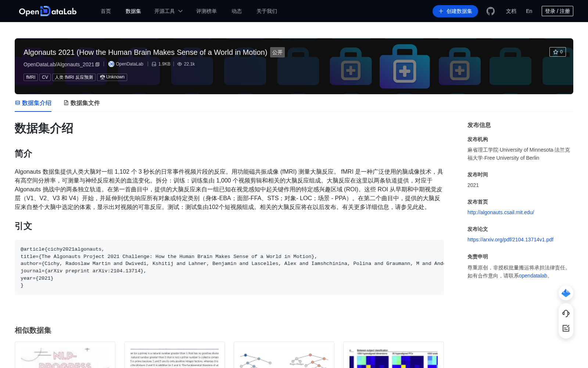The image size is (588, 368).
Task: Open http://algonauts.csail.mit.edu/ homepage link
Action: (501, 212)
